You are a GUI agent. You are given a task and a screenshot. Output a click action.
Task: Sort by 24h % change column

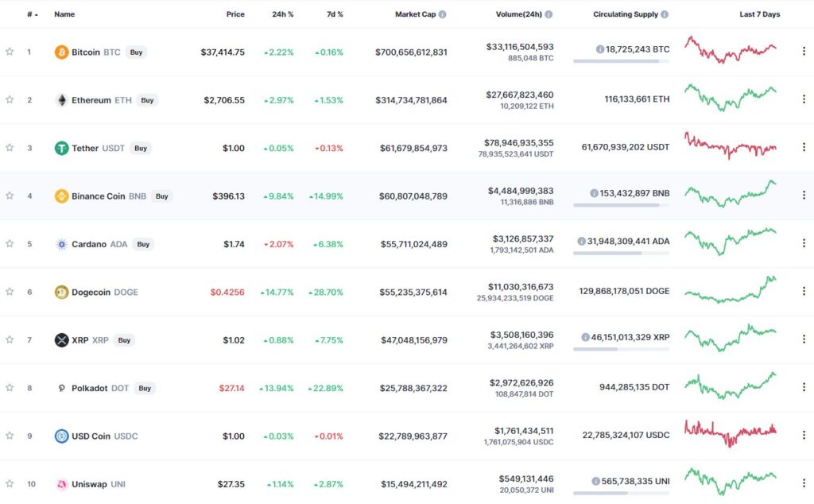click(x=282, y=14)
